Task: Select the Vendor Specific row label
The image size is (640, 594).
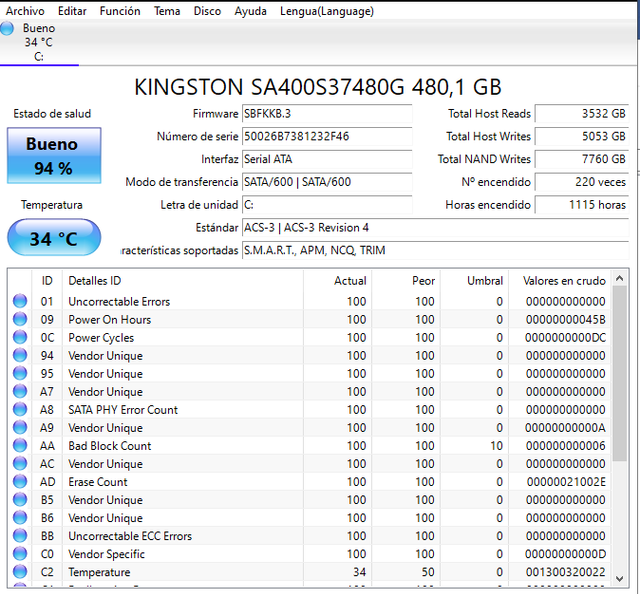Action: 106,554
